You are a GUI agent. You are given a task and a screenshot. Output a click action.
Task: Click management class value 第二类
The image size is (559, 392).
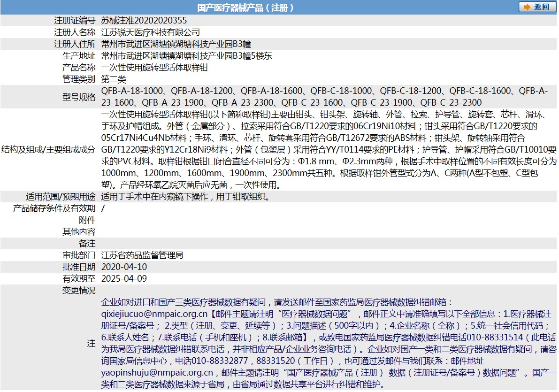(114, 79)
